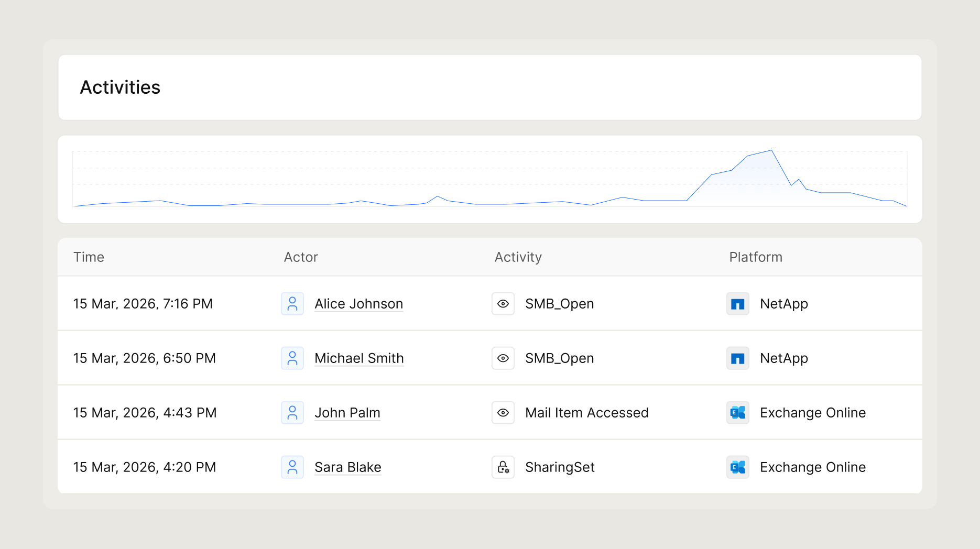Click NetApp platform text in the 7:16 PM row

tap(784, 304)
